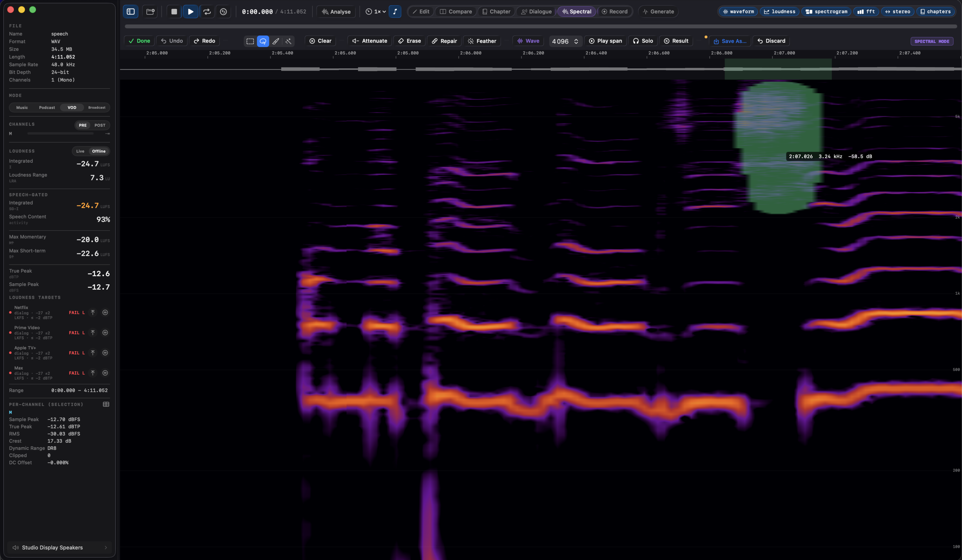This screenshot has height=560, width=962.
Task: Click Netflix target circular settings icon
Action: 105,312
